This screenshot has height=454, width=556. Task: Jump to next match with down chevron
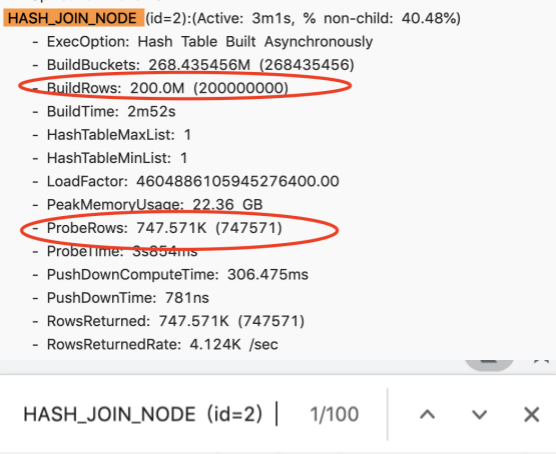tap(479, 414)
